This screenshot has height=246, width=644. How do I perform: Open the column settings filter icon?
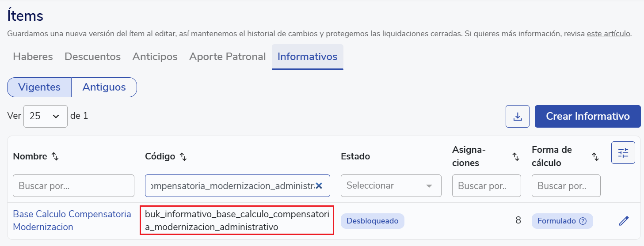[x=623, y=153]
